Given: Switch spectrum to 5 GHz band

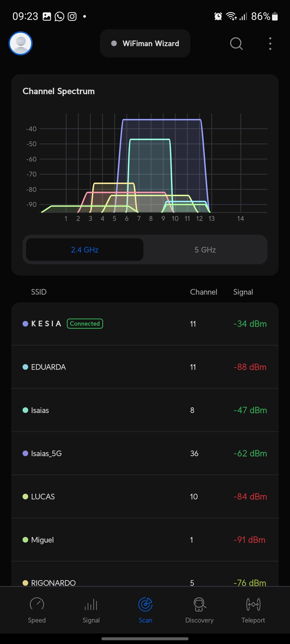Looking at the screenshot, I should 205,250.
